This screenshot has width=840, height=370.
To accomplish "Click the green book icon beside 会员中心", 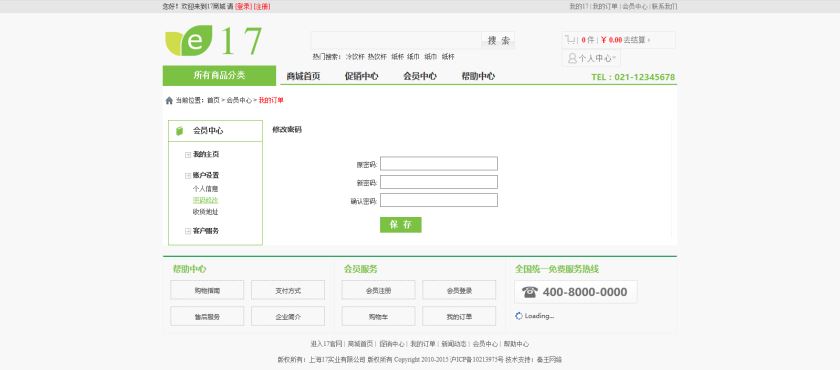I will [x=180, y=131].
